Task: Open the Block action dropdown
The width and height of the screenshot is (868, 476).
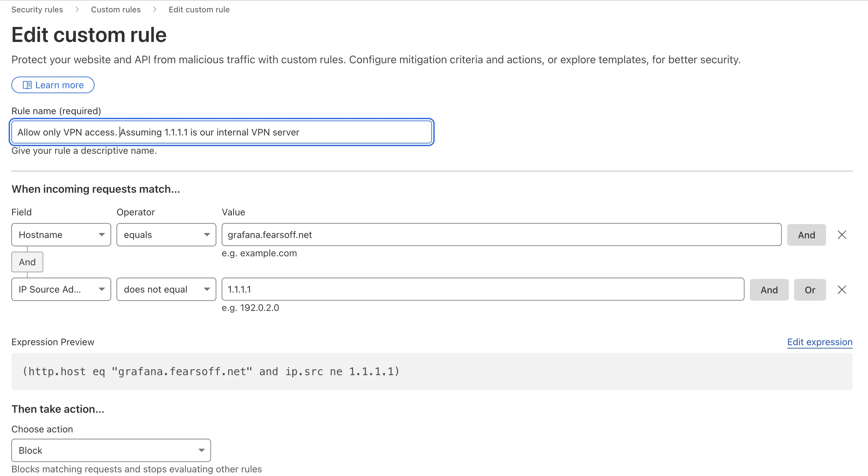Action: [x=111, y=450]
